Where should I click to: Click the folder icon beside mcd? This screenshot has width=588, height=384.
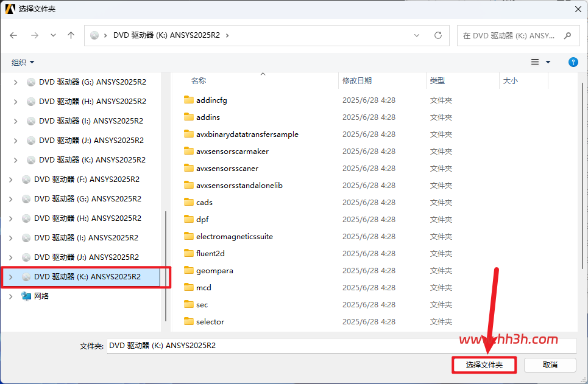pos(189,287)
